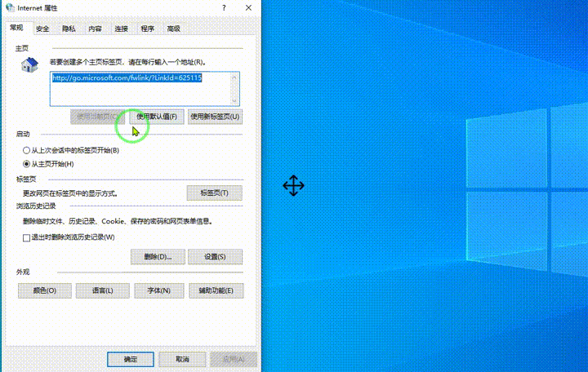Enable 退出时删除浏览历史记录 checkbox
This screenshot has width=588, height=372.
click(x=26, y=237)
